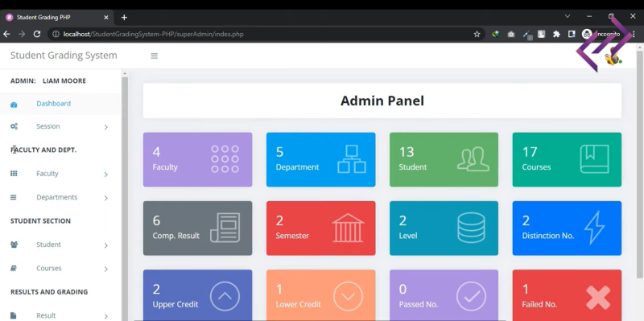Expand the Departments sidebar submenu arrow

click(106, 198)
